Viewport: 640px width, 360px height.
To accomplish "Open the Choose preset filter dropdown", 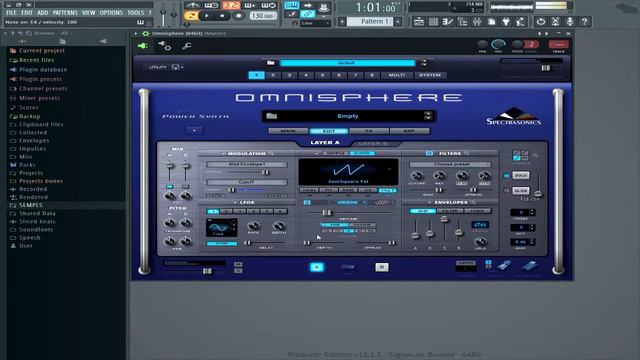I will pyautogui.click(x=450, y=164).
